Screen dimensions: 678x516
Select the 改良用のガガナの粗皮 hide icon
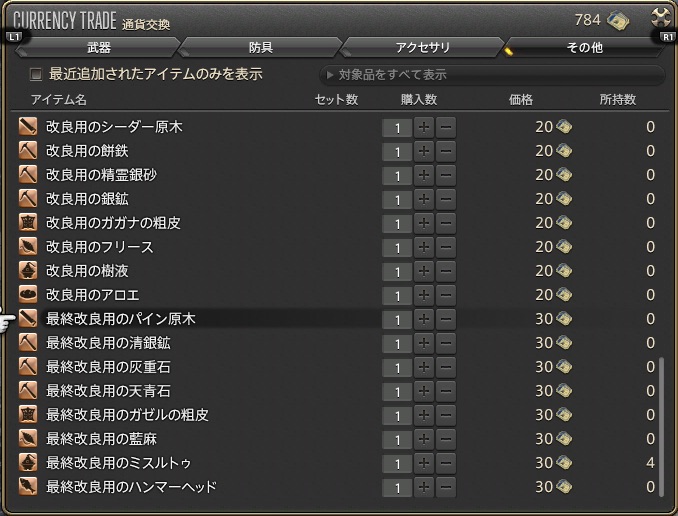pos(28,223)
